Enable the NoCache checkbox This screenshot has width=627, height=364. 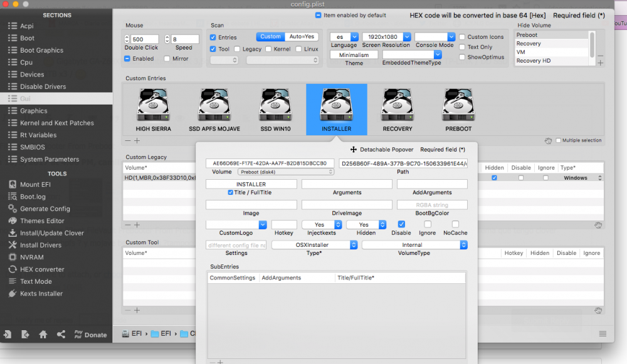point(455,224)
